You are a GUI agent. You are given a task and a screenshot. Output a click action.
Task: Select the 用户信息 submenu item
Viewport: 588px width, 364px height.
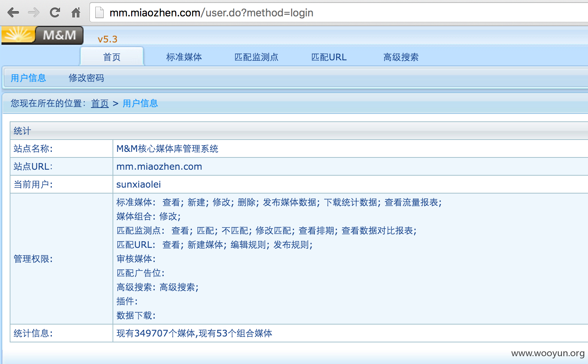28,78
